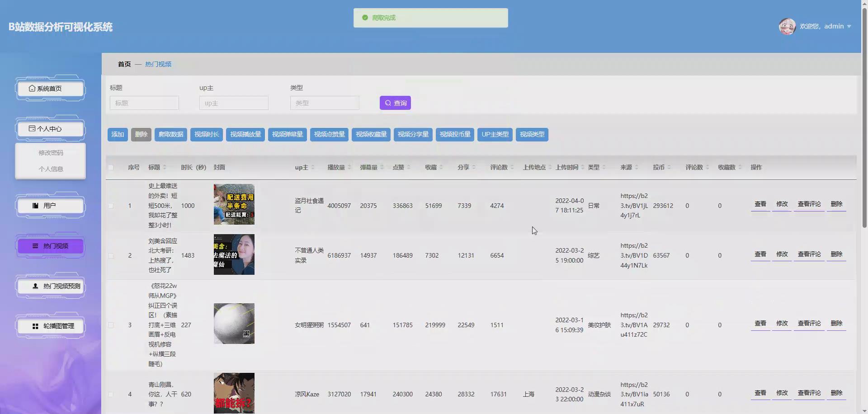Click the 查询 search button
The width and height of the screenshot is (868, 414).
tap(395, 103)
